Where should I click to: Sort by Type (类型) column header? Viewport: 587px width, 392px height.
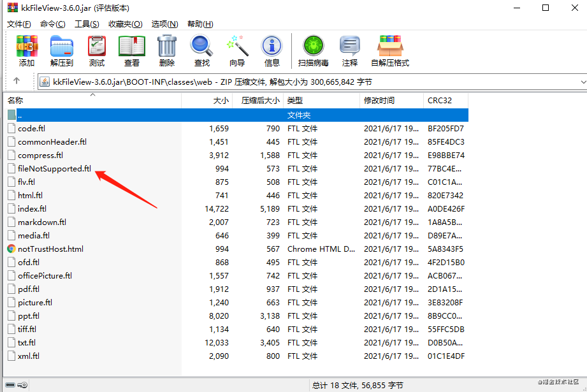322,100
